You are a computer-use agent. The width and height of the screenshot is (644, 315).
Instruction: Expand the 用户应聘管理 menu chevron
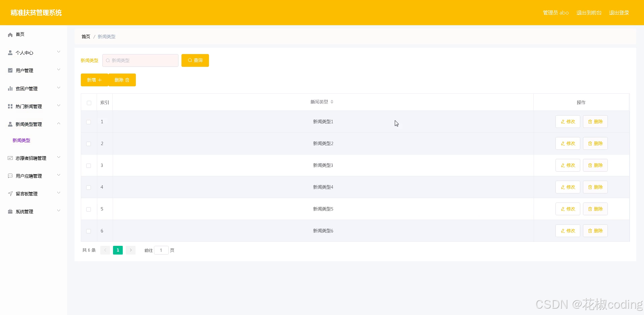[x=59, y=175]
